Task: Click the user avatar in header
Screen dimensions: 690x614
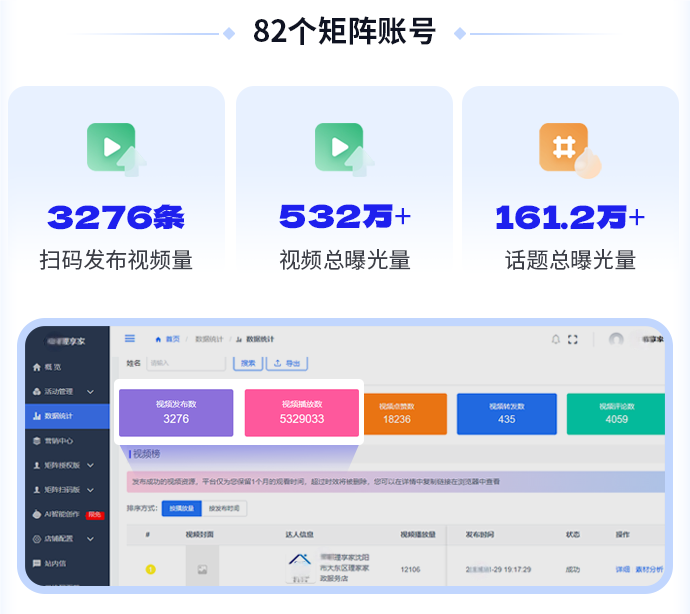Action: 616,340
